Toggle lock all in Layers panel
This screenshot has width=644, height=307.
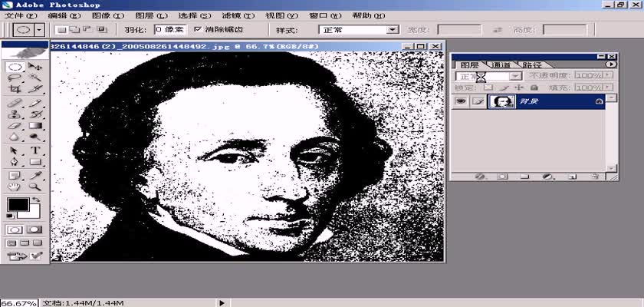[x=534, y=87]
